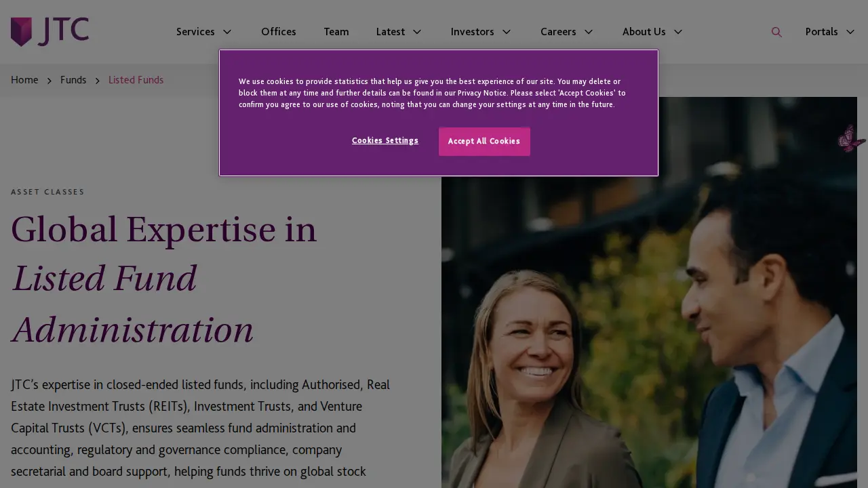Go to Funds breadcrumb link
This screenshot has height=488, width=868.
click(x=73, y=80)
